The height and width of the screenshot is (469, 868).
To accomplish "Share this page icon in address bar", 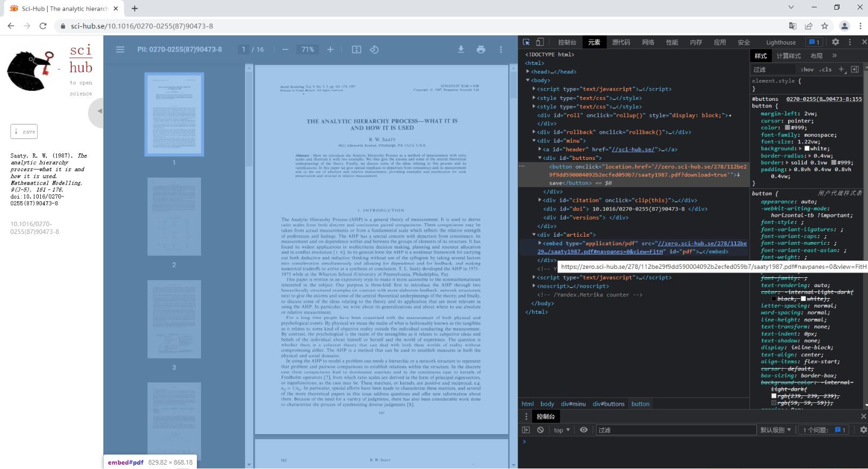I will click(808, 26).
